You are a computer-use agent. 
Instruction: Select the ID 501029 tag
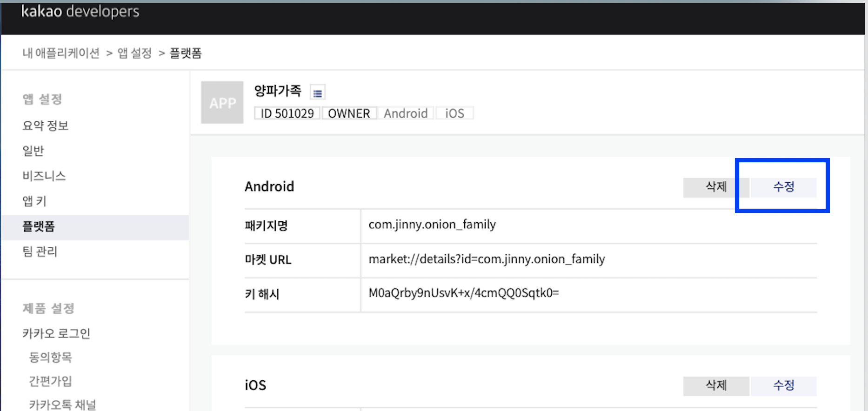point(287,113)
